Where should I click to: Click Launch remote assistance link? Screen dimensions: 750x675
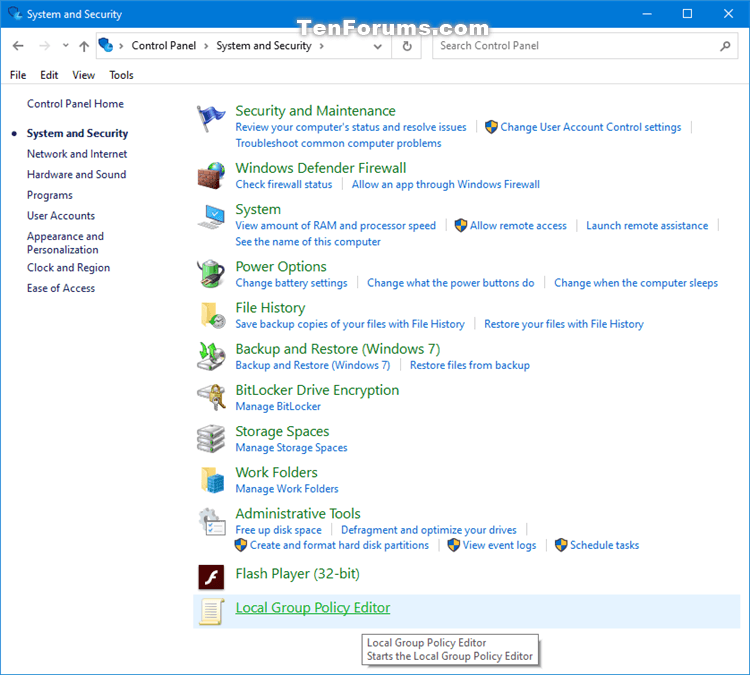coord(647,226)
